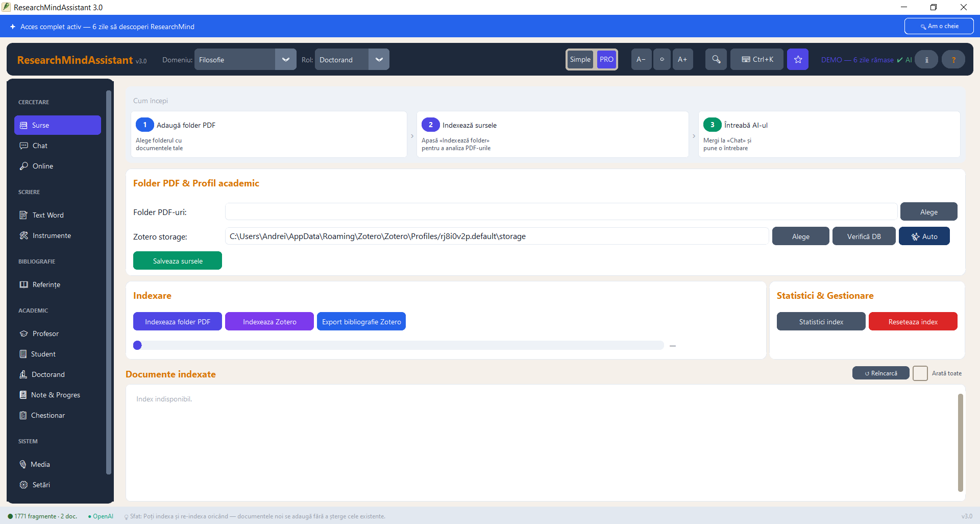The image size is (980, 524).
Task: Click Reîncarcă reload button
Action: 880,373
